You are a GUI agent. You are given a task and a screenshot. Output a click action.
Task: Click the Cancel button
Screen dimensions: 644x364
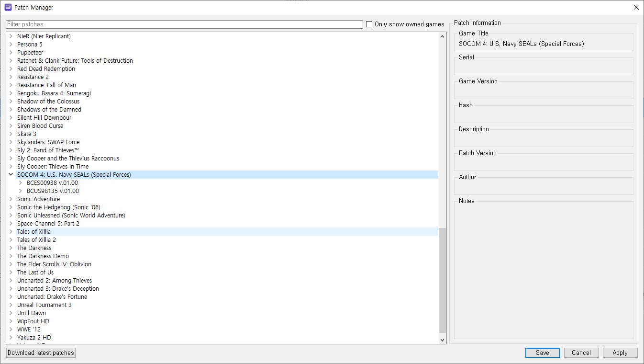tap(581, 353)
